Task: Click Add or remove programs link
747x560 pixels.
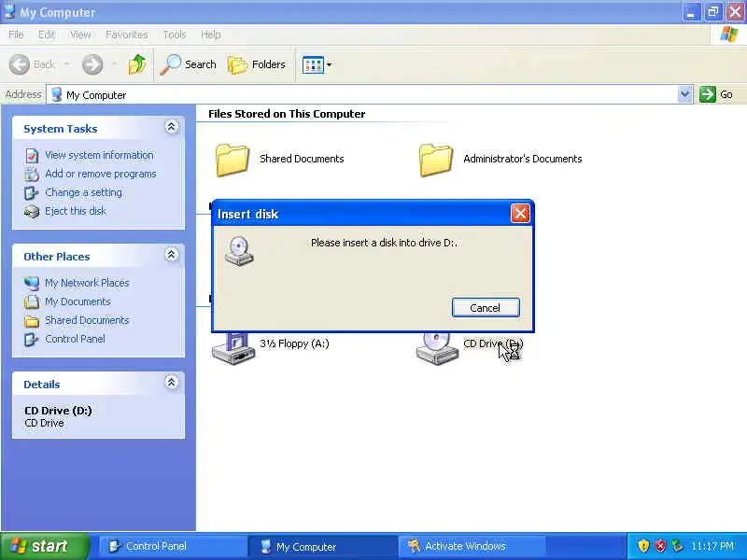Action: pyautogui.click(x=101, y=174)
